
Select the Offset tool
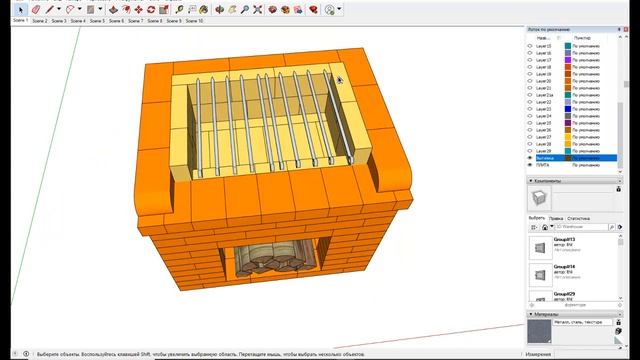click(x=126, y=9)
